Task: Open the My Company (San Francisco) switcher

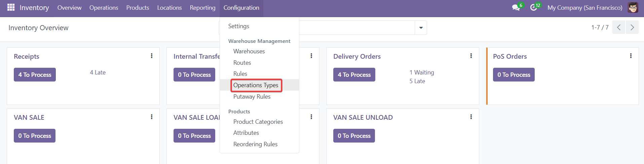Action: [x=585, y=8]
